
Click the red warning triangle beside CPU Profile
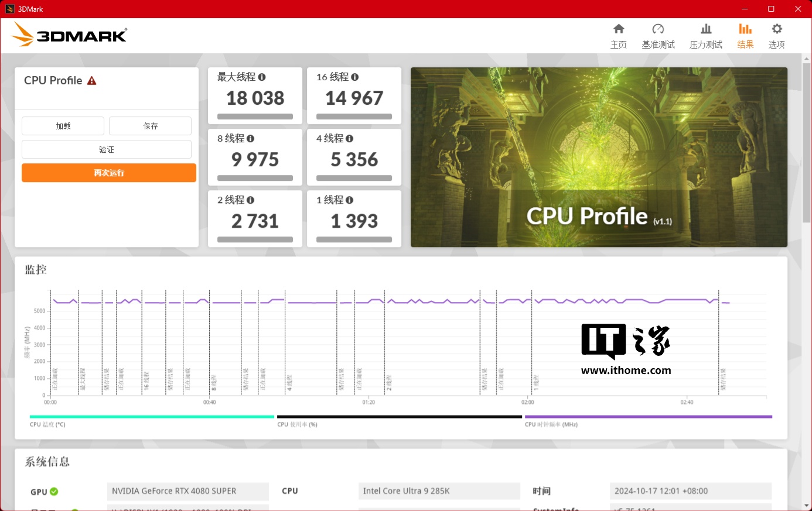coord(92,81)
